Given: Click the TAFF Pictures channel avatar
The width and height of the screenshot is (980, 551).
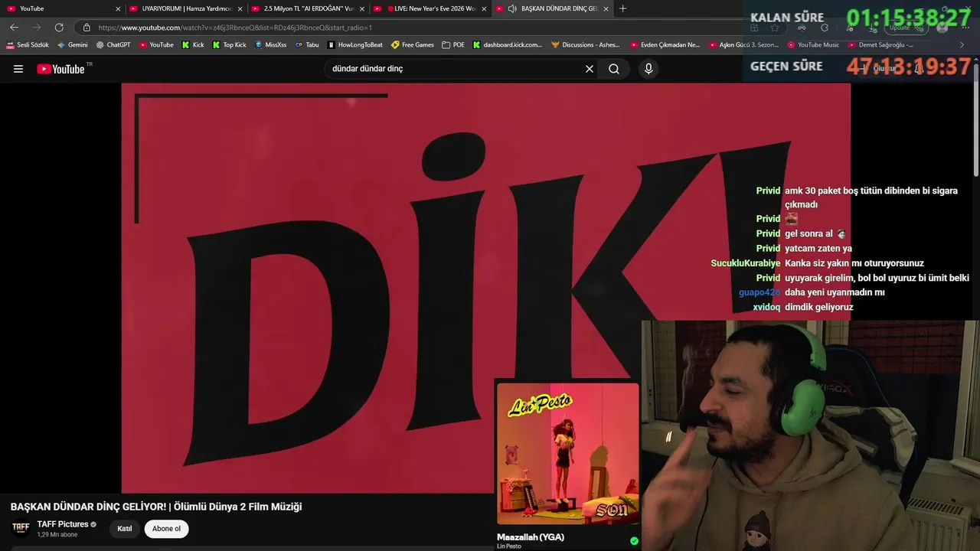Looking at the screenshot, I should (x=21, y=528).
